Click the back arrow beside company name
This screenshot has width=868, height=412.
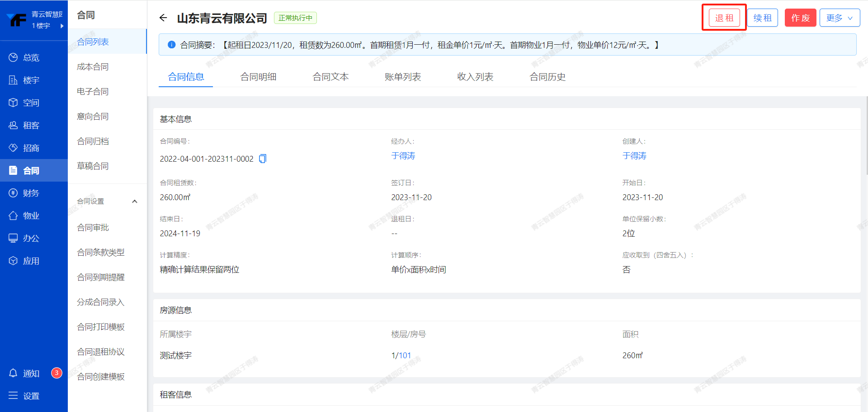(x=163, y=18)
